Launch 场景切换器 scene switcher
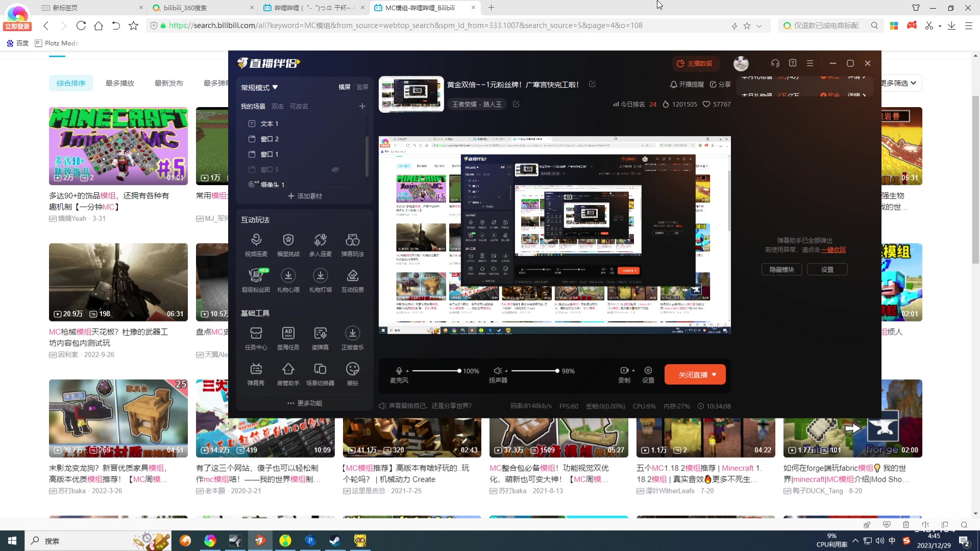The height and width of the screenshot is (551, 980). coord(320,369)
